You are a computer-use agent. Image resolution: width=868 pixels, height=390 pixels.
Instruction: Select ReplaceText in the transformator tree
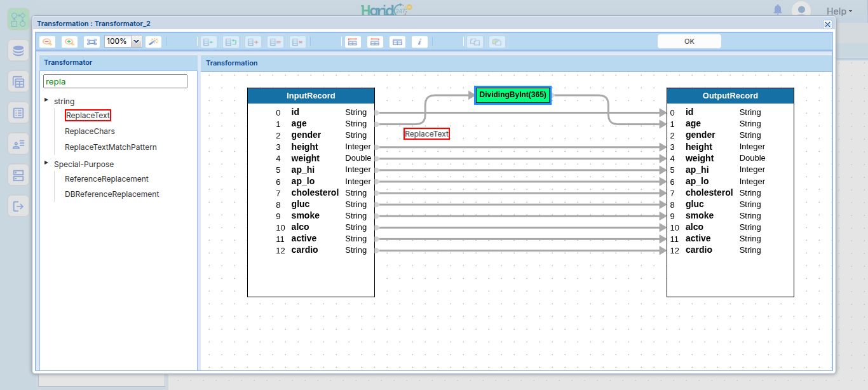pos(88,115)
